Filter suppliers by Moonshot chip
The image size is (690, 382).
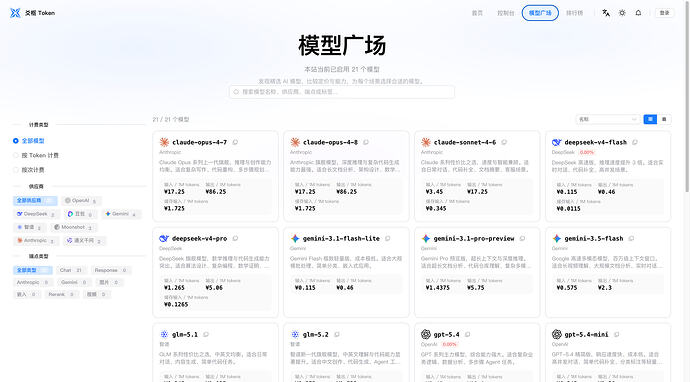click(x=73, y=228)
